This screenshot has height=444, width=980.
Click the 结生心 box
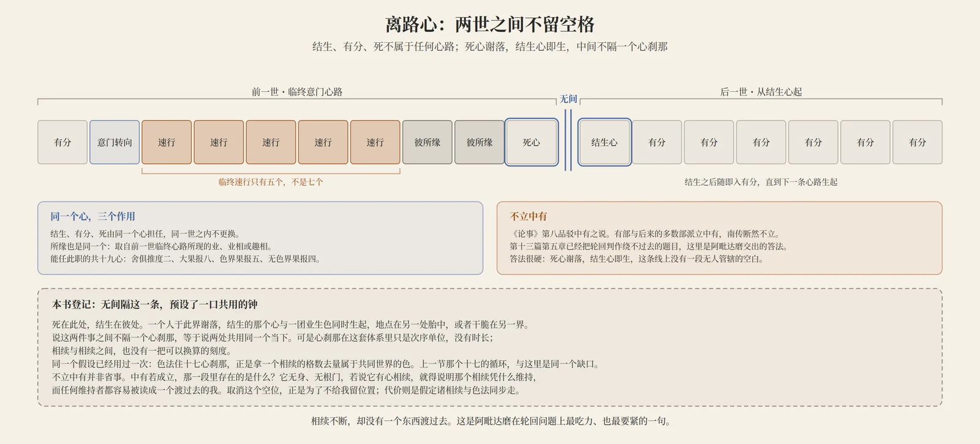point(605,142)
